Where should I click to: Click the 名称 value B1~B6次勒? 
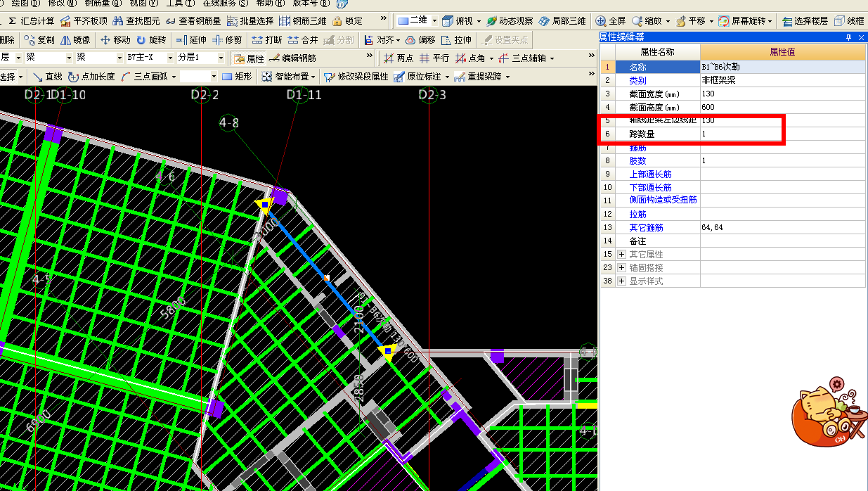(x=783, y=67)
